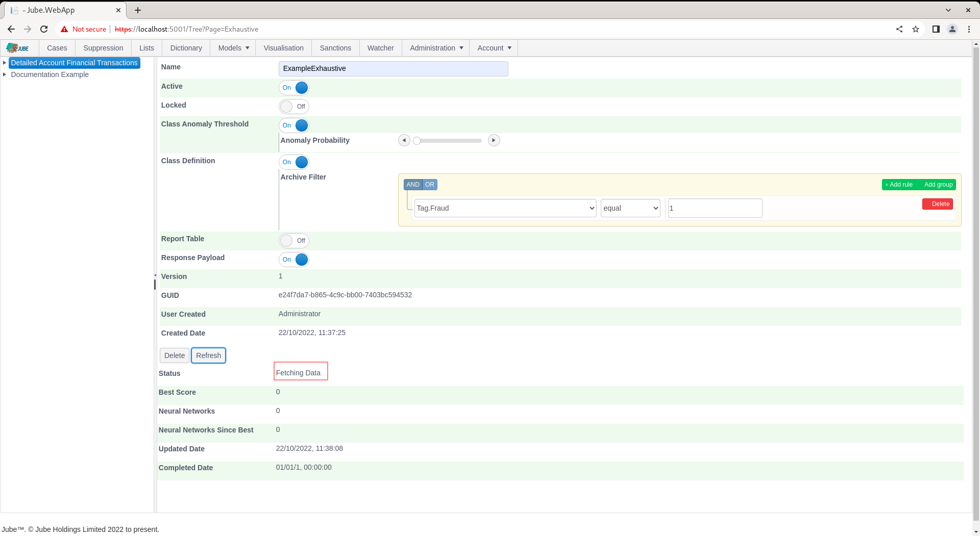
Task: Select Documentation Example tree item
Action: (50, 74)
